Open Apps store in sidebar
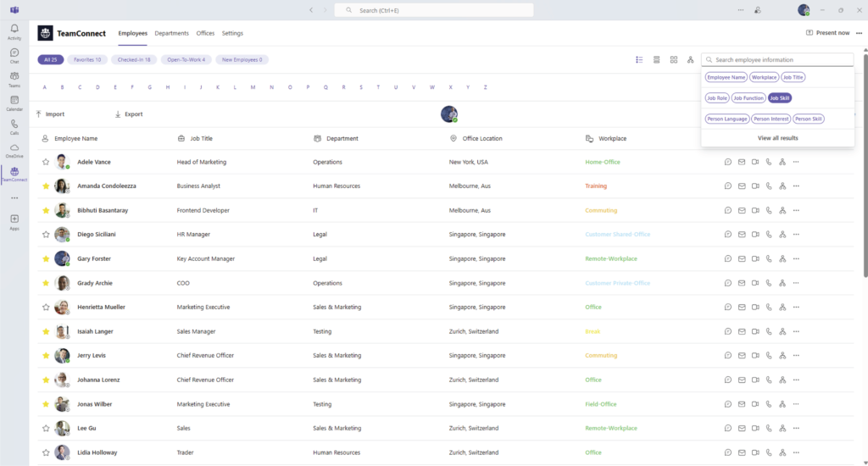This screenshot has width=868, height=466. click(14, 222)
